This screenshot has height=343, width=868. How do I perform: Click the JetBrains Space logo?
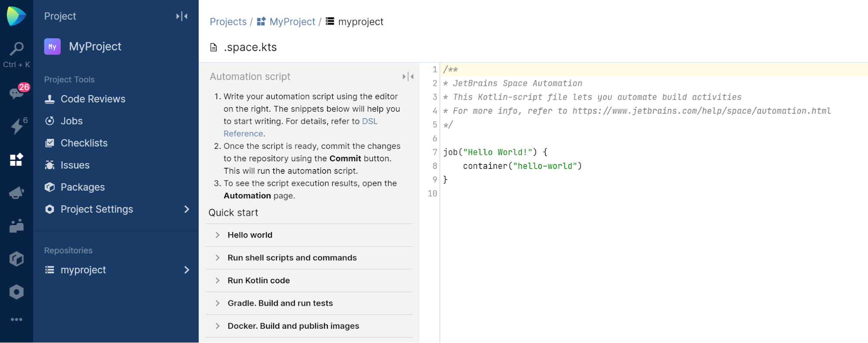tap(17, 16)
